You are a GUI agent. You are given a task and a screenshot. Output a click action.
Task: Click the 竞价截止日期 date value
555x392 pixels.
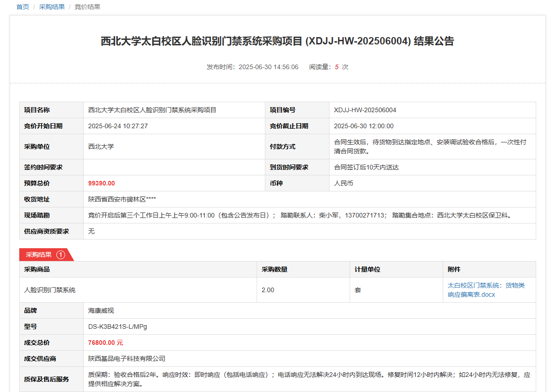(363, 126)
